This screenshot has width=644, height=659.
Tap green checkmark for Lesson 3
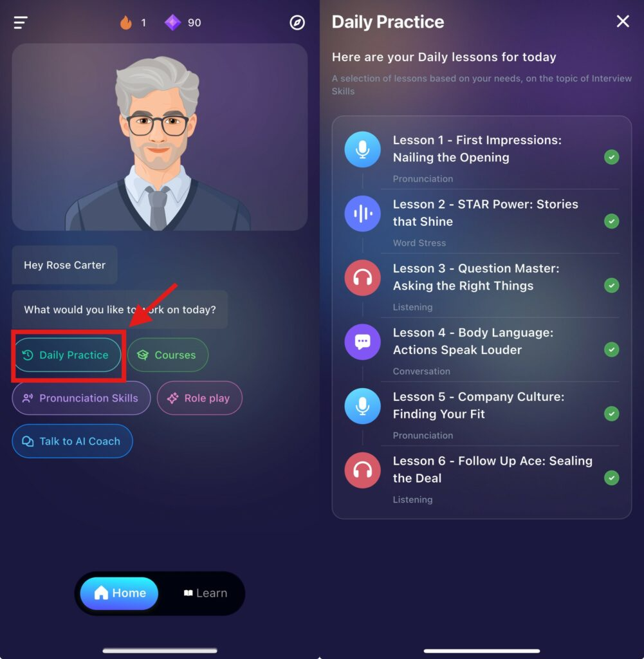point(611,285)
